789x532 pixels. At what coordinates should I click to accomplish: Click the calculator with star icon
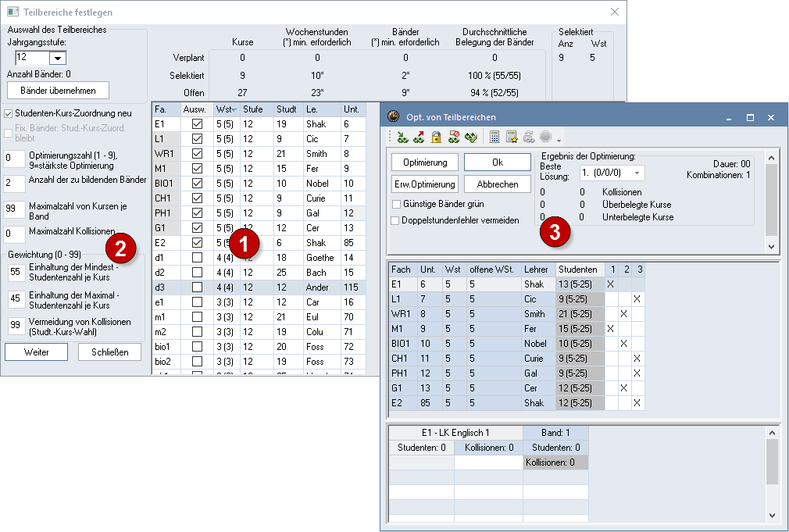[512, 137]
